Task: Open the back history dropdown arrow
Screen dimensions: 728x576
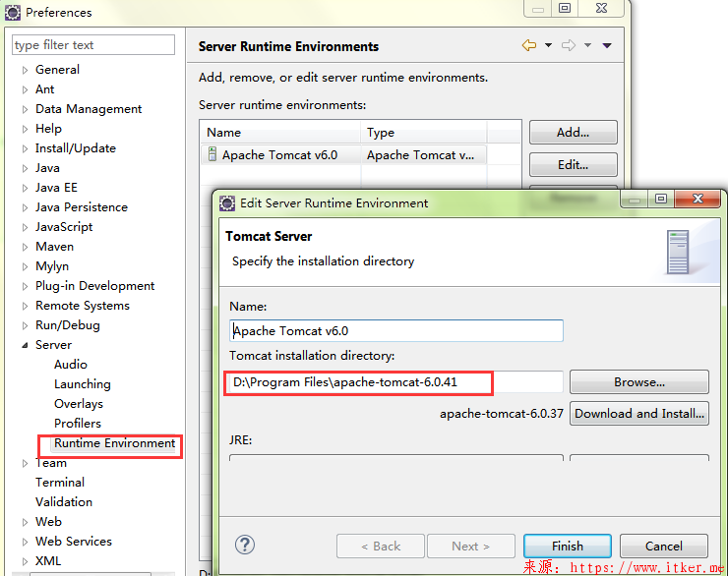Action: tap(548, 45)
